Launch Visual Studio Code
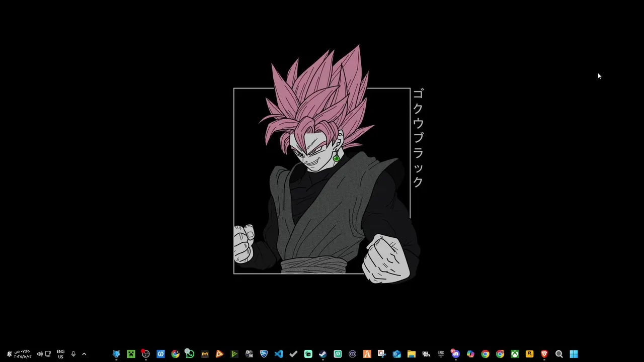This screenshot has height=362, width=644. click(x=278, y=354)
